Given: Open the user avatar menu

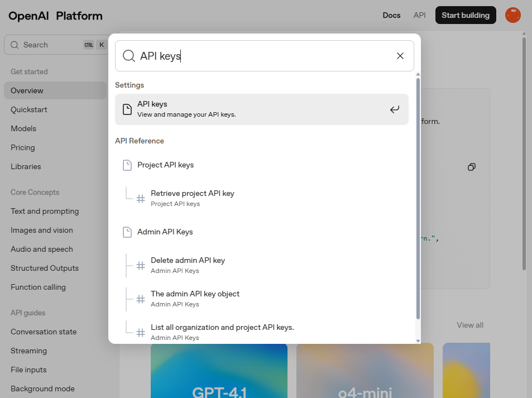Looking at the screenshot, I should (x=512, y=15).
